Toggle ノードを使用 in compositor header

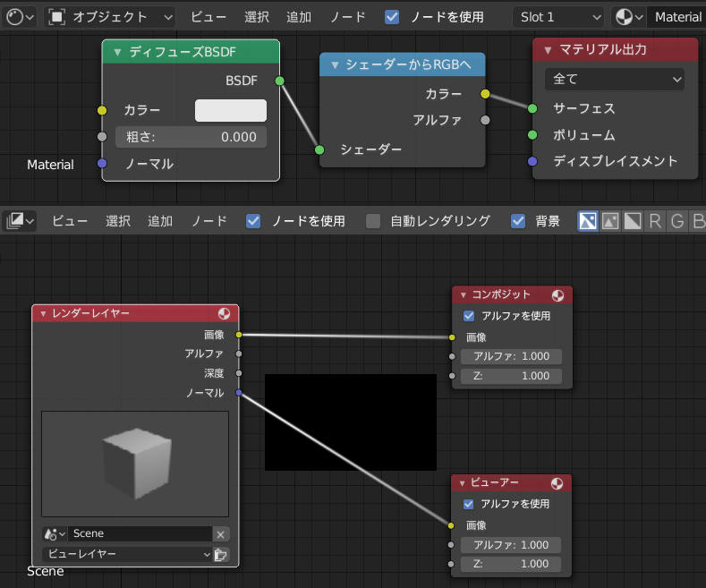tap(253, 221)
